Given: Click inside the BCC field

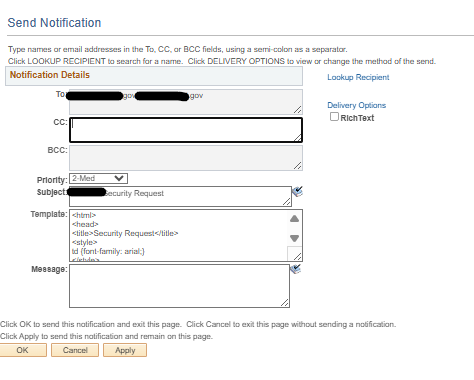Looking at the screenshot, I should (186, 158).
